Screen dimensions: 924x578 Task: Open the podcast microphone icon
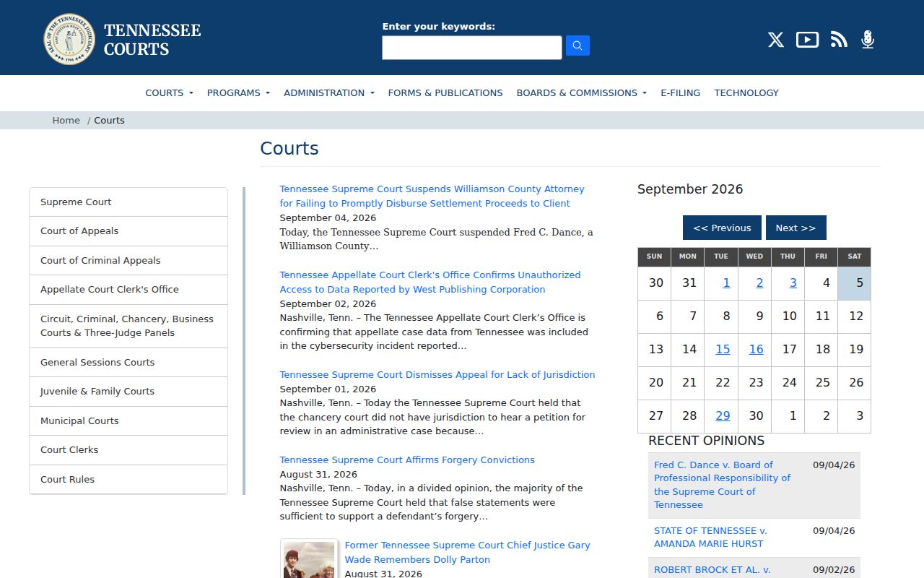(868, 40)
